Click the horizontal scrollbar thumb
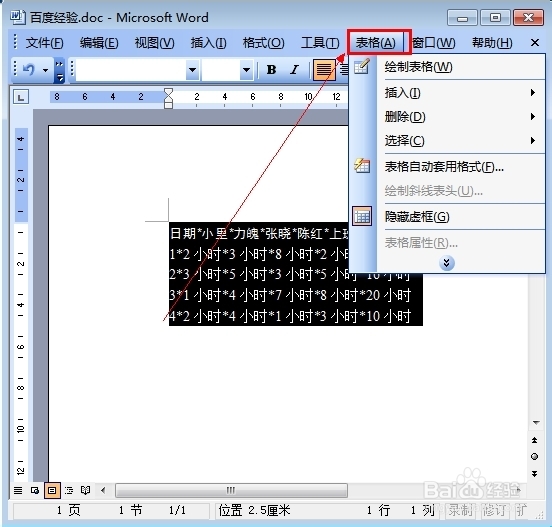This screenshot has width=552, height=527. coord(231,490)
